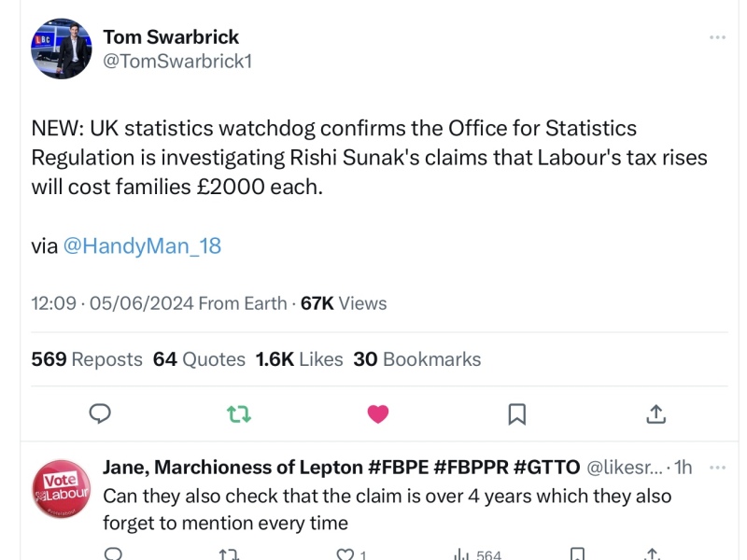Screen dimensions: 747x560
Task: Bookmark Tom Swarbrick's post
Action: pyautogui.click(x=516, y=413)
